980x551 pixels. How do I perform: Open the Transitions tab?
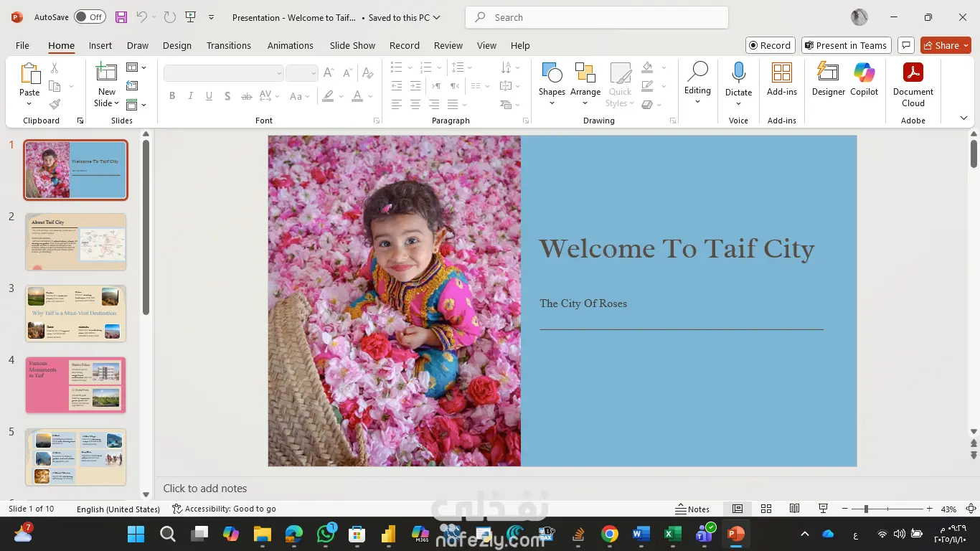228,45
